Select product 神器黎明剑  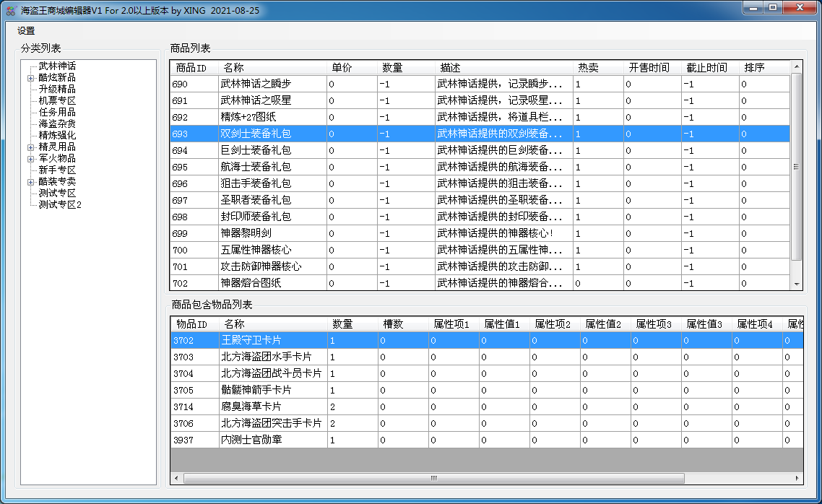pos(480,234)
